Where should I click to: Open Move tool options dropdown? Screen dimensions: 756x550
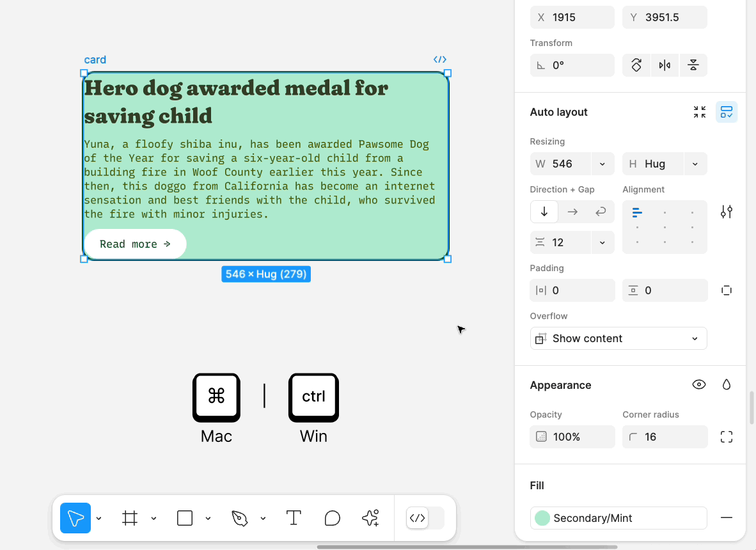(99, 519)
